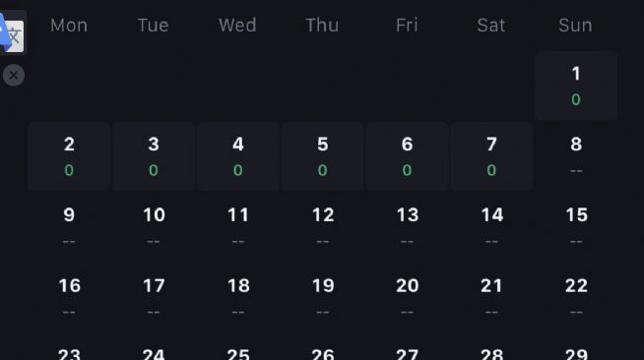The image size is (644, 360).
Task: Select day 12 on Thursday
Action: [322, 227]
